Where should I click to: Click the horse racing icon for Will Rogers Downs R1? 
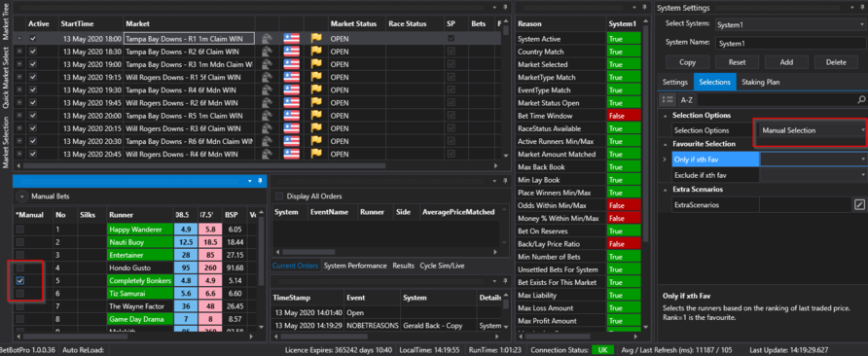(x=267, y=77)
